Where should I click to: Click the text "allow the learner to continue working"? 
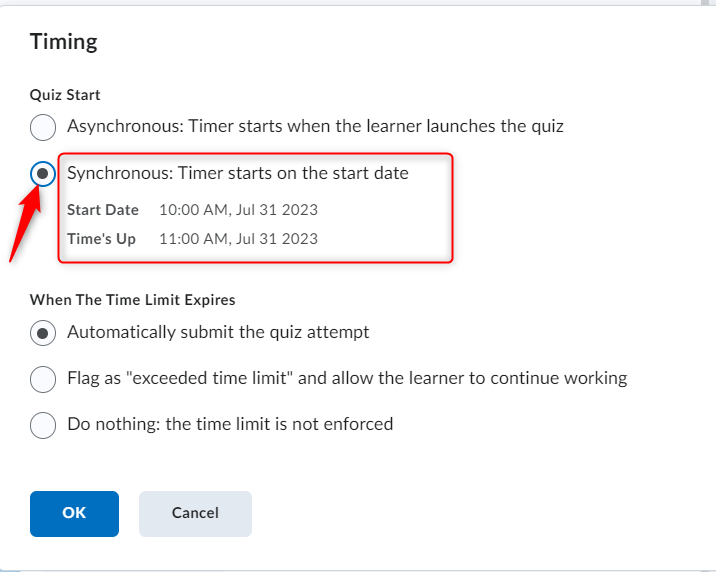point(475,378)
